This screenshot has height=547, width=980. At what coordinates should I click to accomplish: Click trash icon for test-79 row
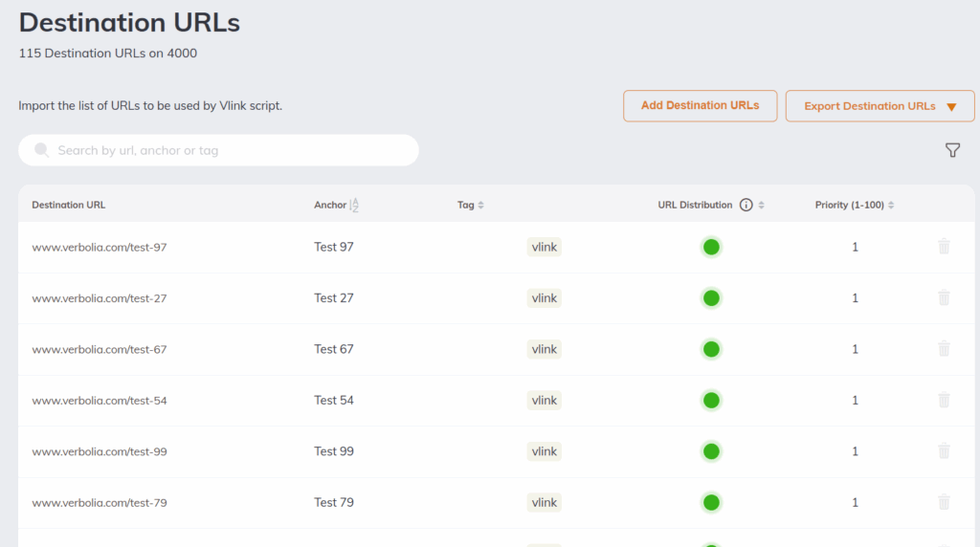pos(944,502)
